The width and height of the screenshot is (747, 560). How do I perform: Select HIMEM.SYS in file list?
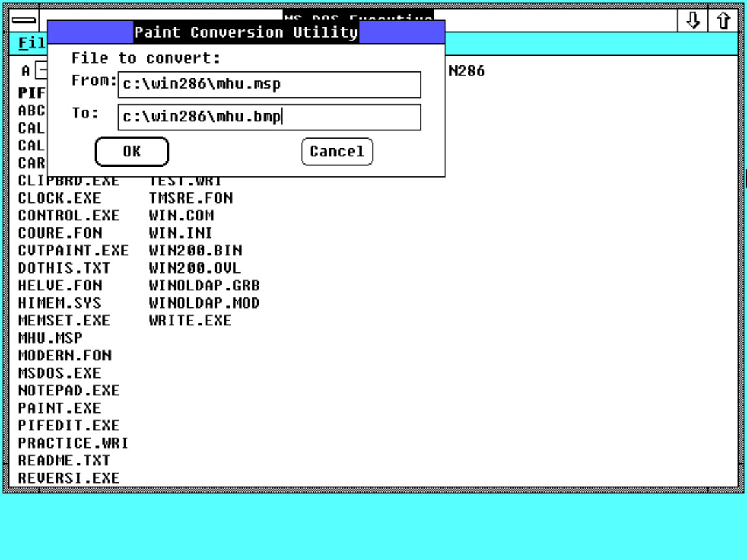click(x=60, y=303)
